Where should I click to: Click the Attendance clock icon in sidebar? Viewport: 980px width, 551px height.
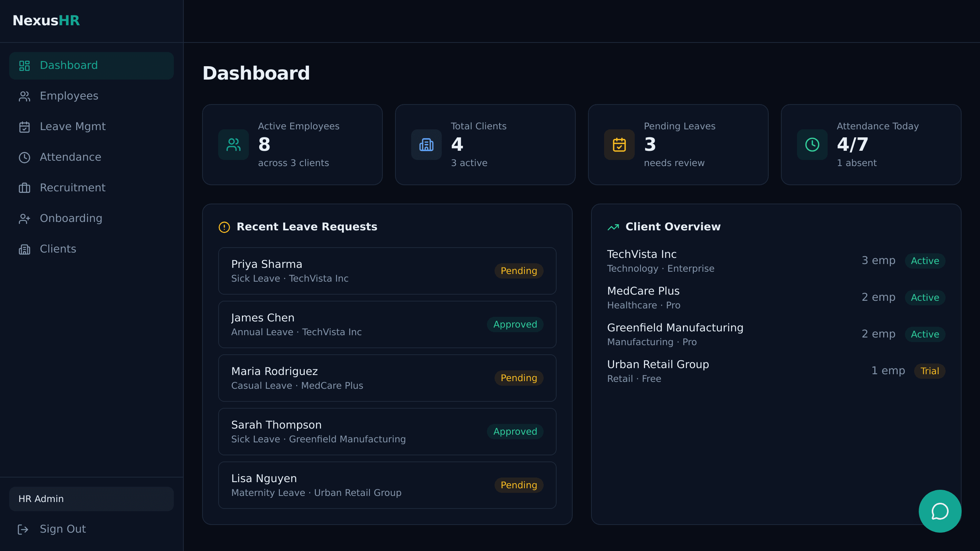[x=24, y=158]
